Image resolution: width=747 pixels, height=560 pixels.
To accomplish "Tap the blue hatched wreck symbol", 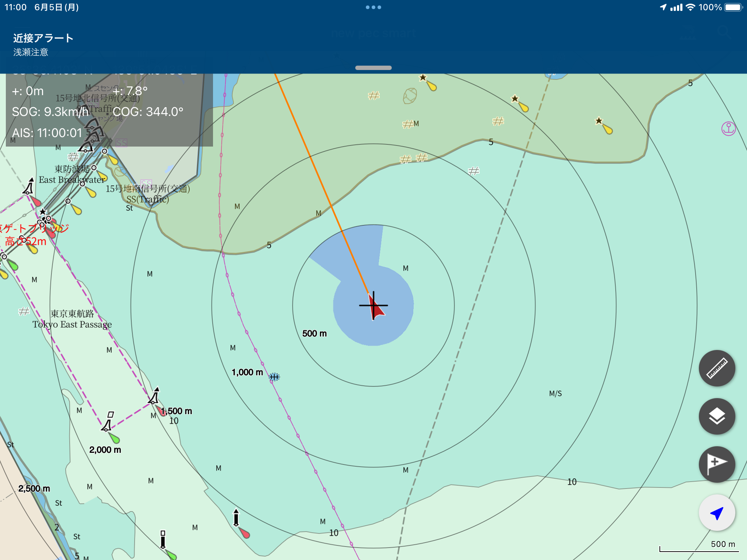I will (274, 377).
